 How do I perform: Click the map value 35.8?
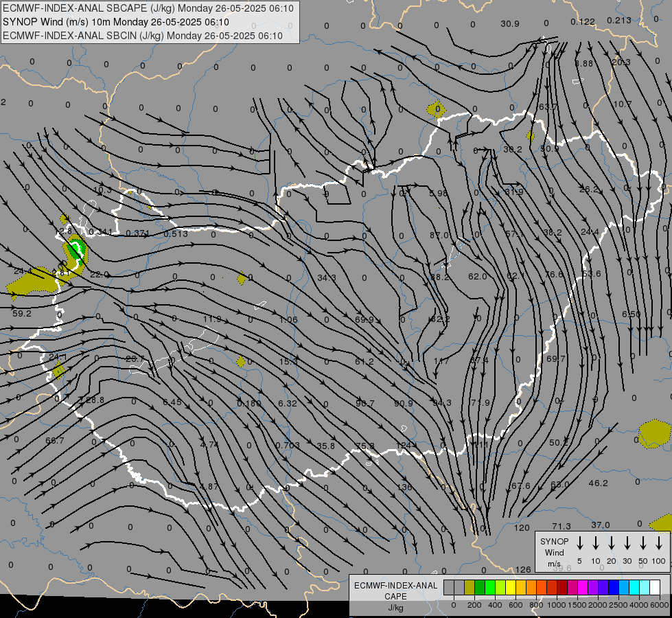click(x=326, y=446)
